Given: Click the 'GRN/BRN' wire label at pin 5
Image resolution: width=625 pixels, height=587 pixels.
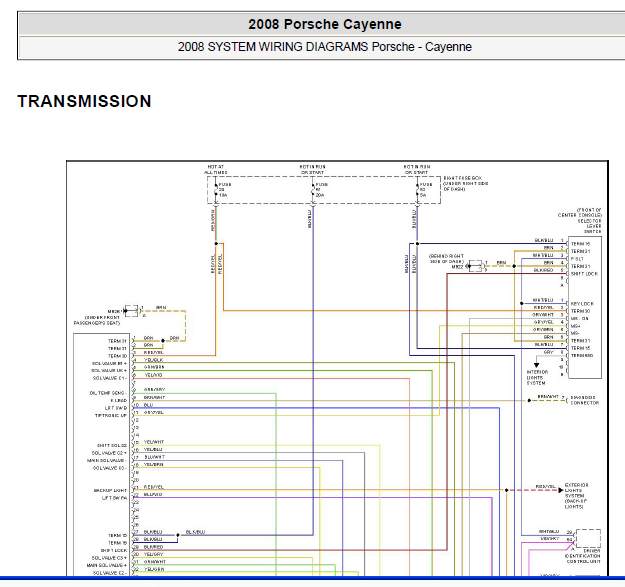Looking at the screenshot, I should click(154, 367).
